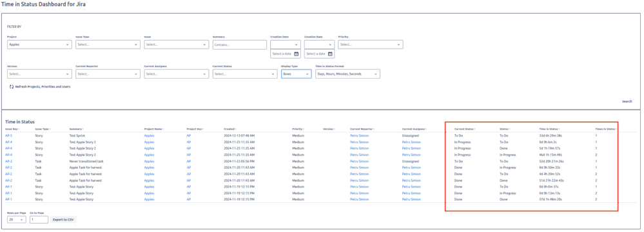Screen dimensions: 644x232
Task: Sort table by Issue Key column
Action: (12, 129)
